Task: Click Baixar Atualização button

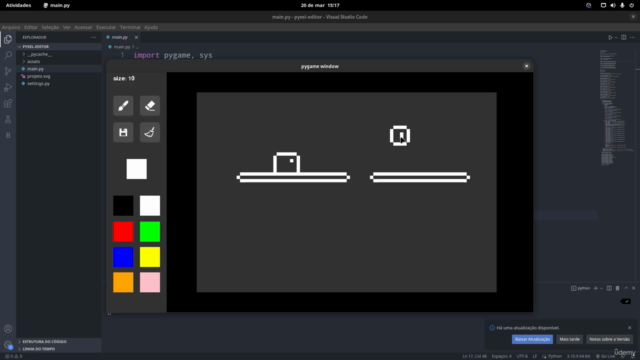Action: click(x=532, y=339)
